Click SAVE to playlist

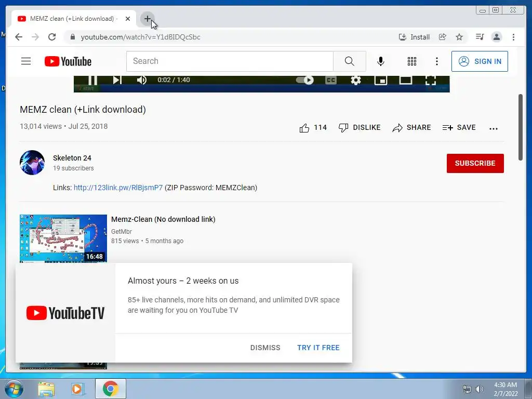pyautogui.click(x=459, y=128)
